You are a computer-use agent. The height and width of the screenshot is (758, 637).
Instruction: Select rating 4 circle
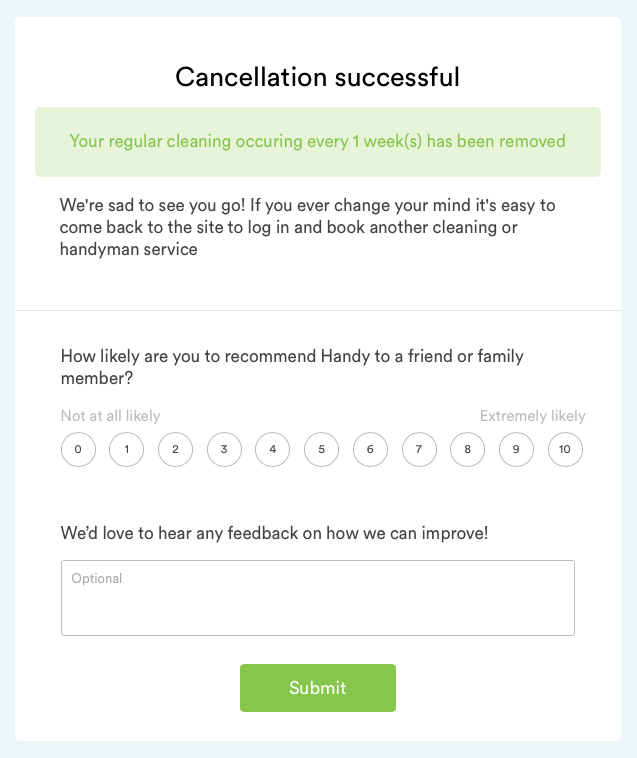coord(273,449)
